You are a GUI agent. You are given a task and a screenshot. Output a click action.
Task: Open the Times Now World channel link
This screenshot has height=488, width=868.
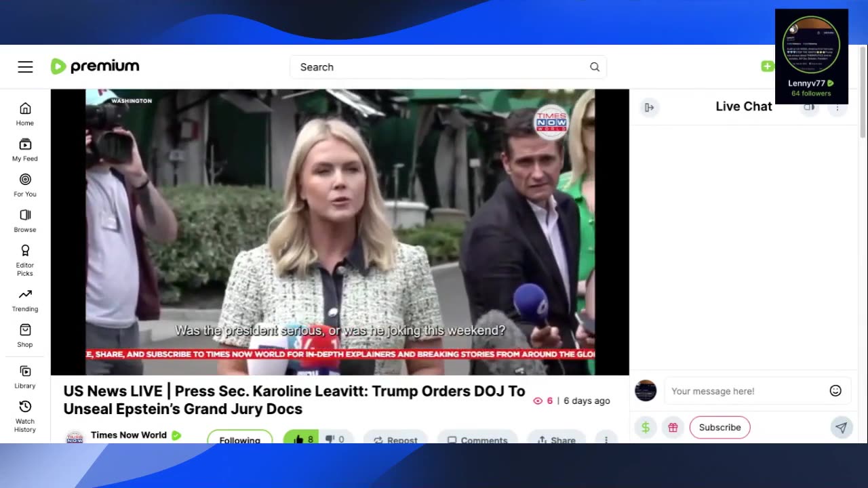[129, 435]
